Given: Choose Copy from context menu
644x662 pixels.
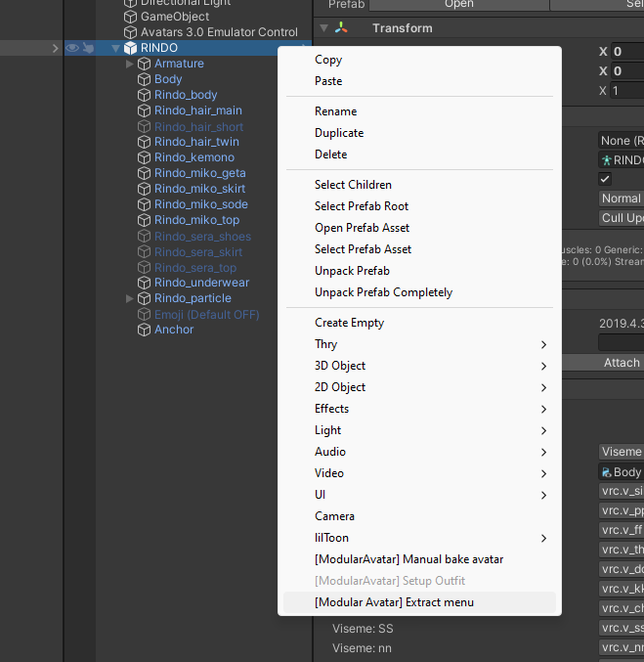Looking at the screenshot, I should click(419, 60).
